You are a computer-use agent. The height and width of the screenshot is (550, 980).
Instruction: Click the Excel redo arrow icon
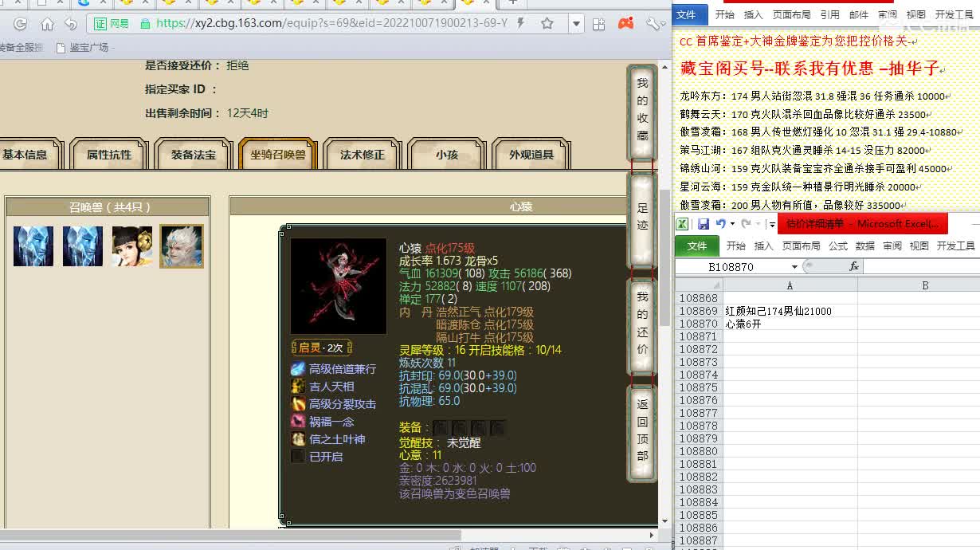click(745, 224)
